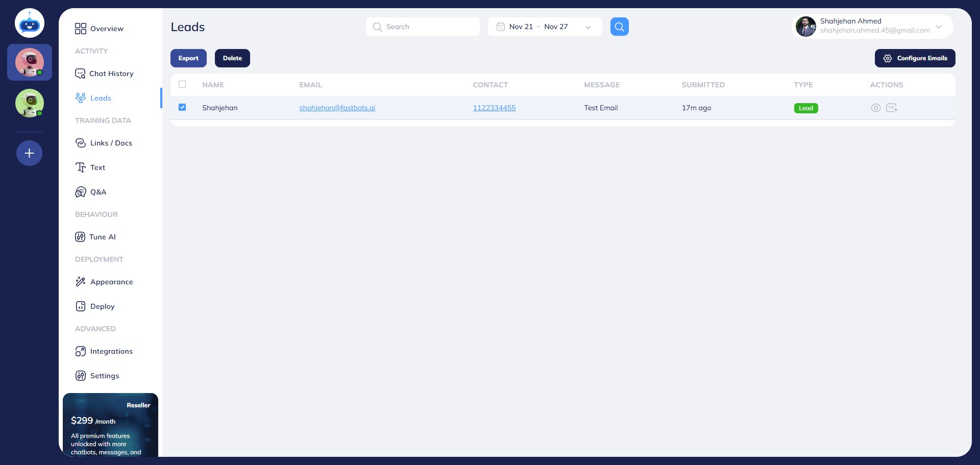Expand the Nov 21 - Nov 27 date range dropdown
The height and width of the screenshot is (465, 980).
(589, 27)
